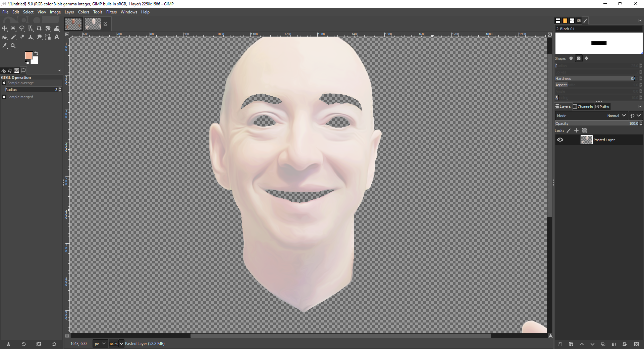Select the Zoom magnifier tool
Image resolution: width=644 pixels, height=349 pixels.
click(x=13, y=46)
